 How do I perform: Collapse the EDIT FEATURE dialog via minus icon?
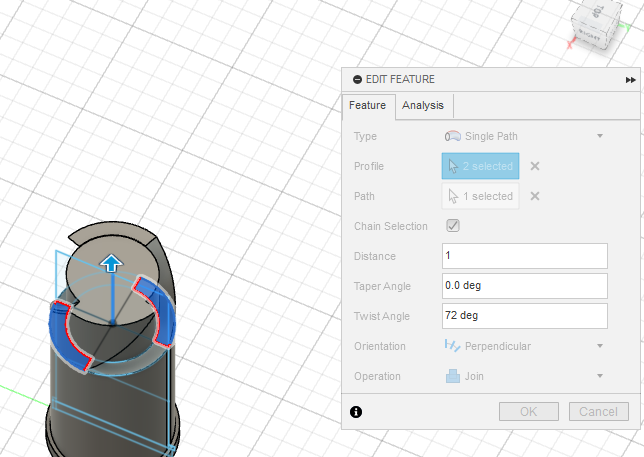(357, 80)
